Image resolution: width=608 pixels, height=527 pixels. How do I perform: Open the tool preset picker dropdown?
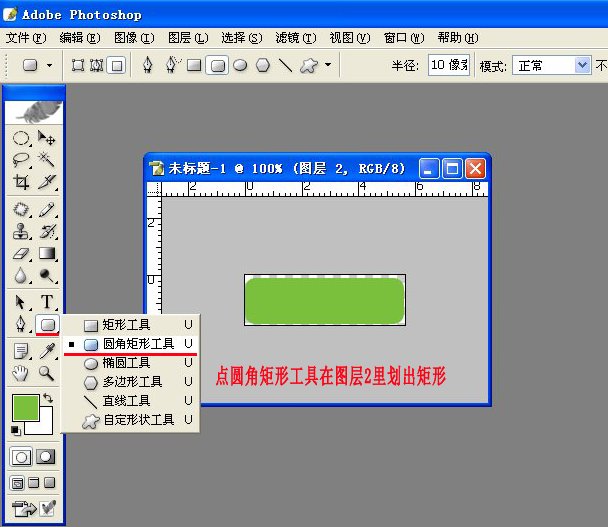tap(49, 65)
